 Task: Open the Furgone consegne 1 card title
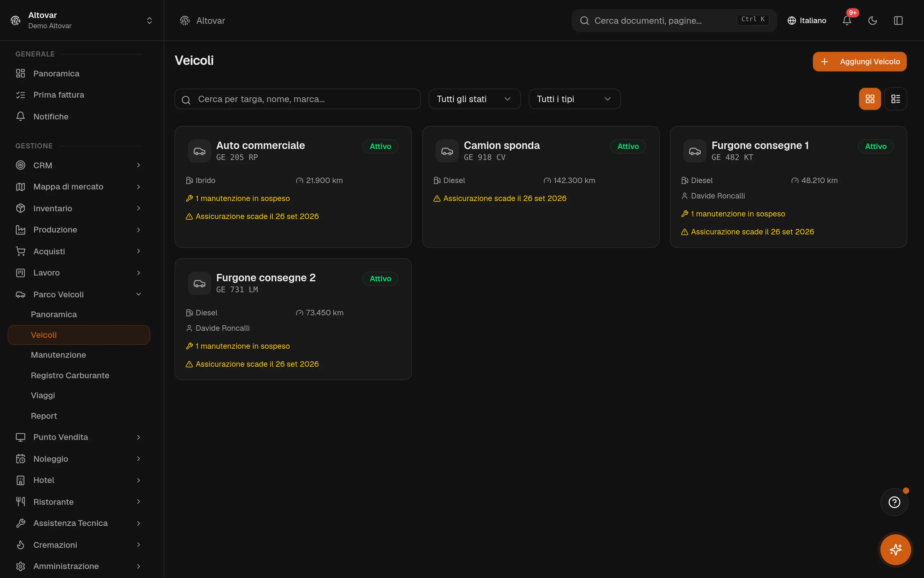coord(760,145)
